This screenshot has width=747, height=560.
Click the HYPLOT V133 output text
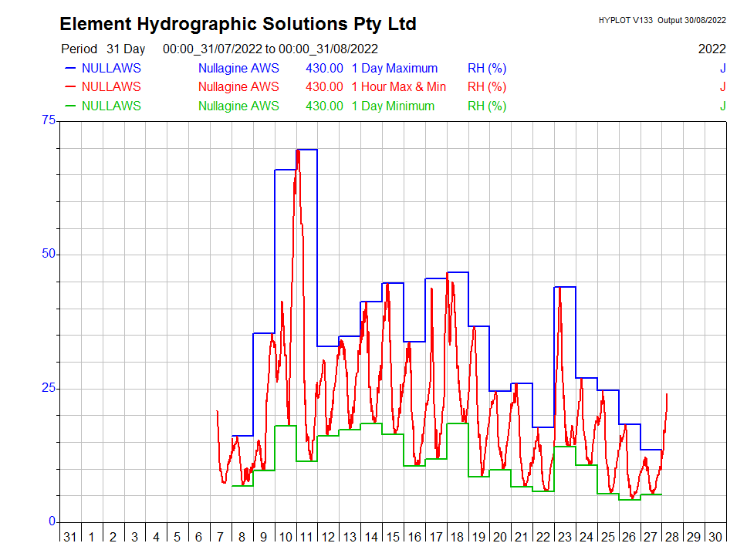[661, 20]
